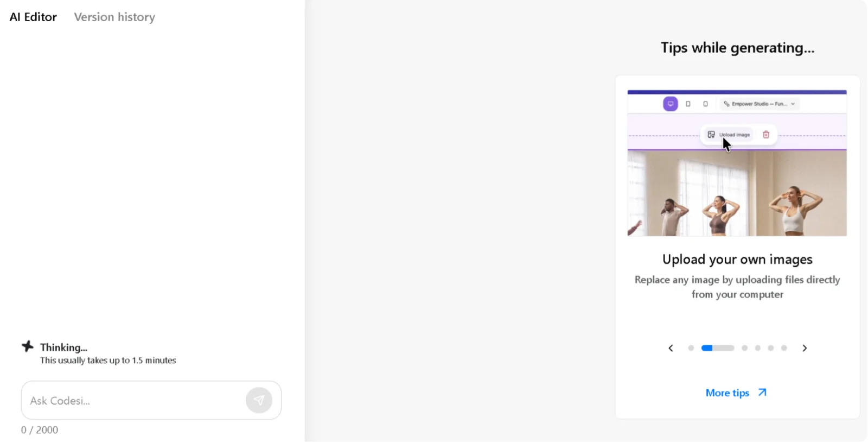Click the active tip progress bar indicator
This screenshot has height=442, width=868.
(718, 348)
